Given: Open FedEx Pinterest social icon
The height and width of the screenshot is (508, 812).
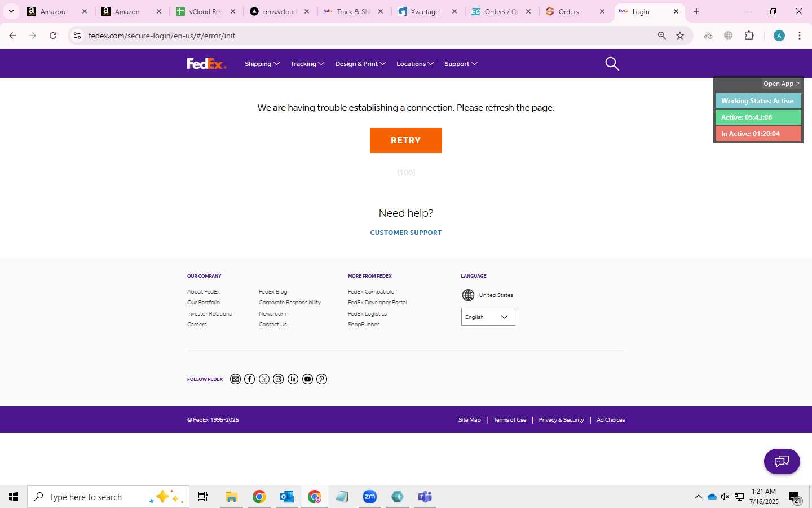Looking at the screenshot, I should pos(321,379).
